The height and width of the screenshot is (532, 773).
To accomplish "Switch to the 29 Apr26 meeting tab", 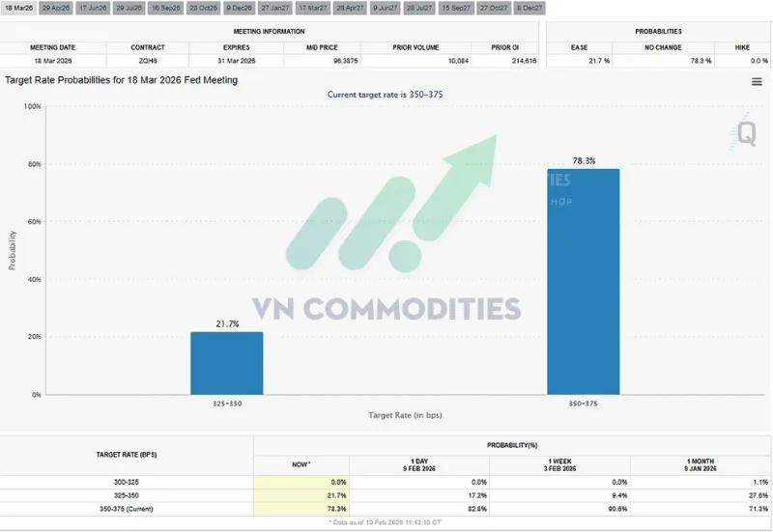I will (x=56, y=8).
